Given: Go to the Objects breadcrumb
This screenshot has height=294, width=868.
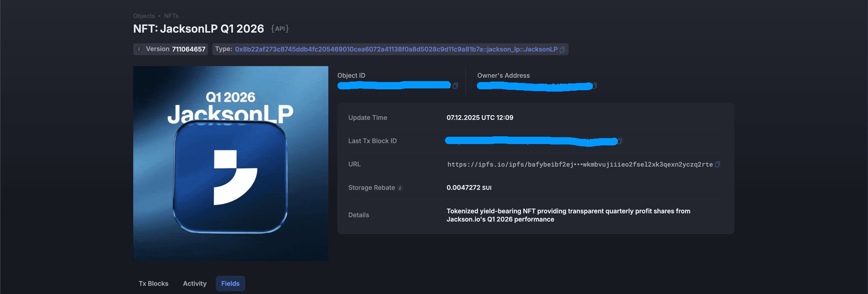Looking at the screenshot, I should click(x=144, y=16).
